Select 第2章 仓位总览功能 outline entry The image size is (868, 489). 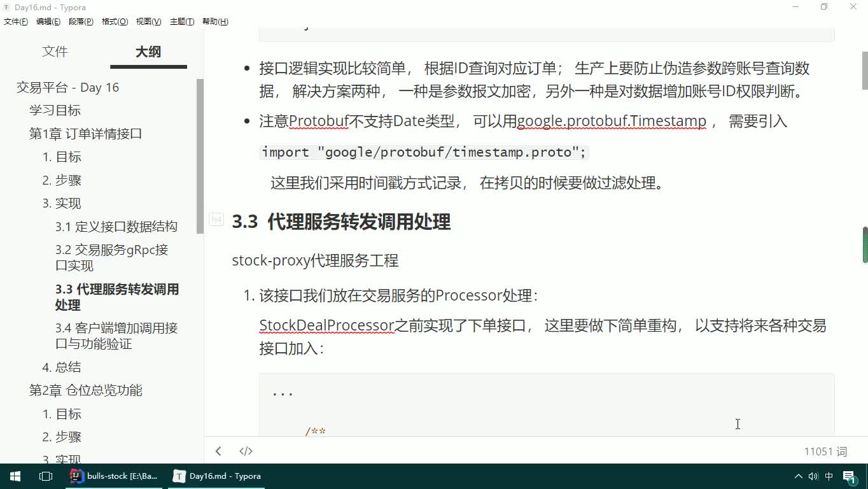coord(85,390)
